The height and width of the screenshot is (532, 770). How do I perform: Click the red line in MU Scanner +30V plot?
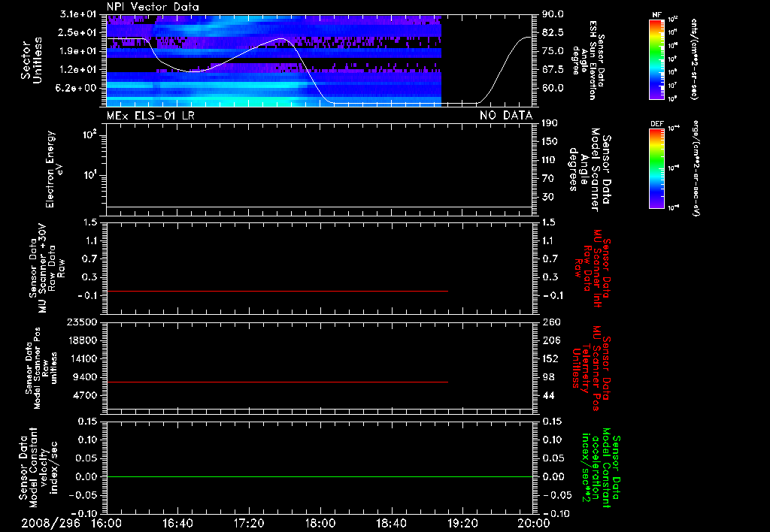click(277, 291)
